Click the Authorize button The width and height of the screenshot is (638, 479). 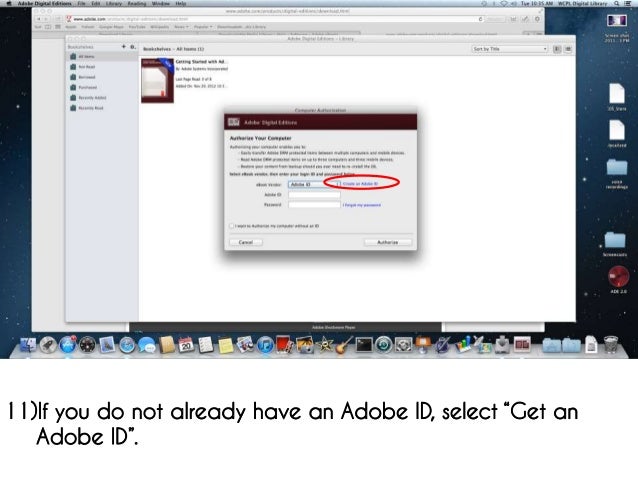click(387, 242)
